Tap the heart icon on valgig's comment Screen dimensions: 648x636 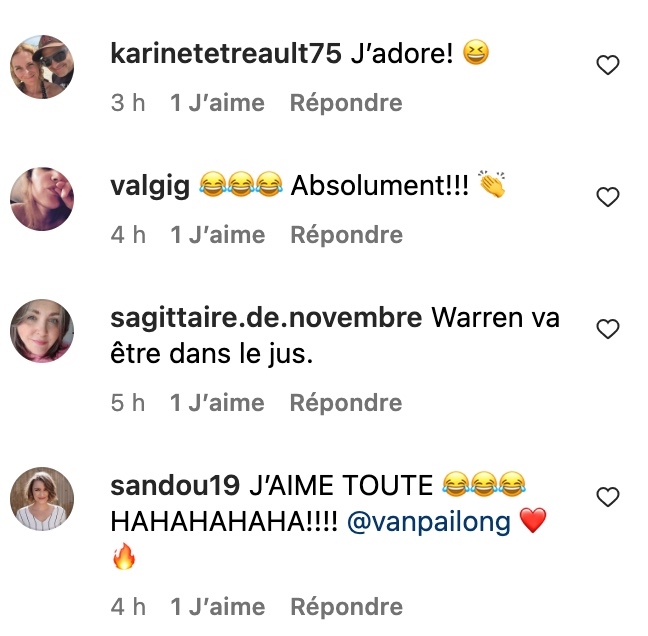coord(608,197)
